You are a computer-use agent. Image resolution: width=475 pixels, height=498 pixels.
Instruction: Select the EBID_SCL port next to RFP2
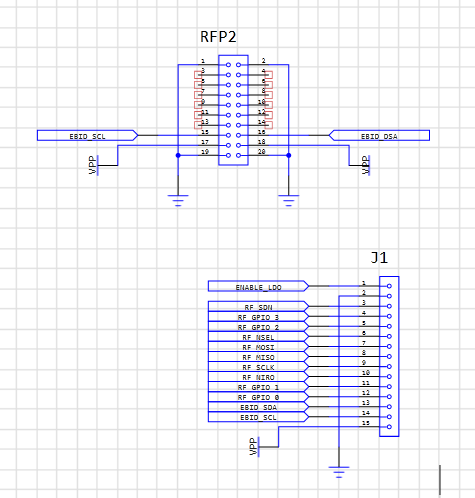pos(87,136)
